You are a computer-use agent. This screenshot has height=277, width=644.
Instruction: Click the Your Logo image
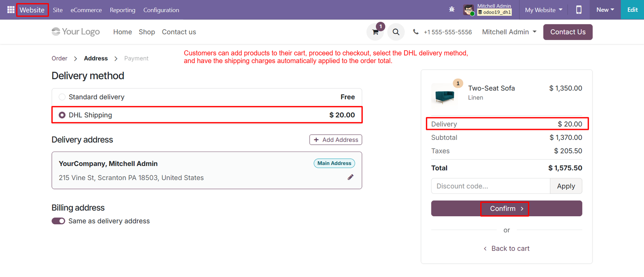76,32
